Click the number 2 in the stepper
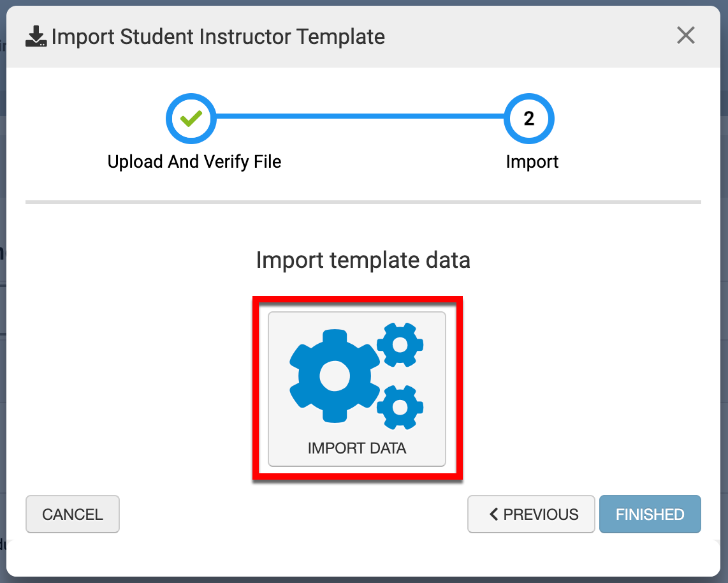Image resolution: width=728 pixels, height=583 pixels. [x=529, y=119]
